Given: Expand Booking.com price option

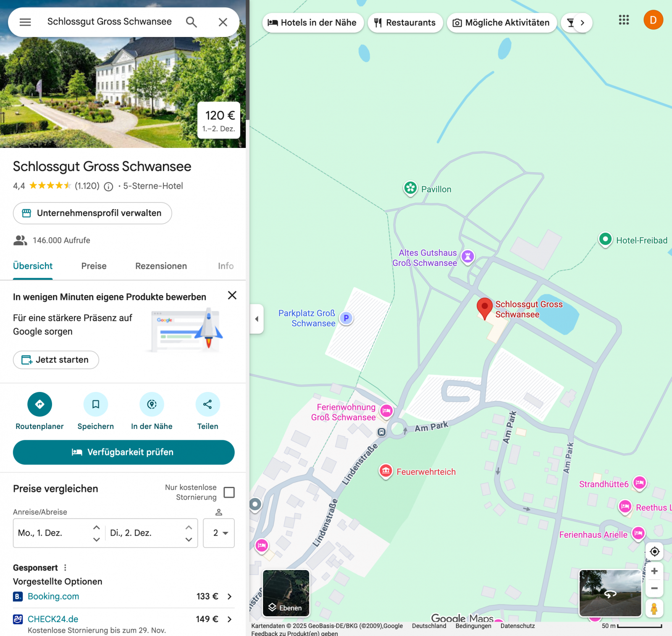Looking at the screenshot, I should tap(229, 597).
